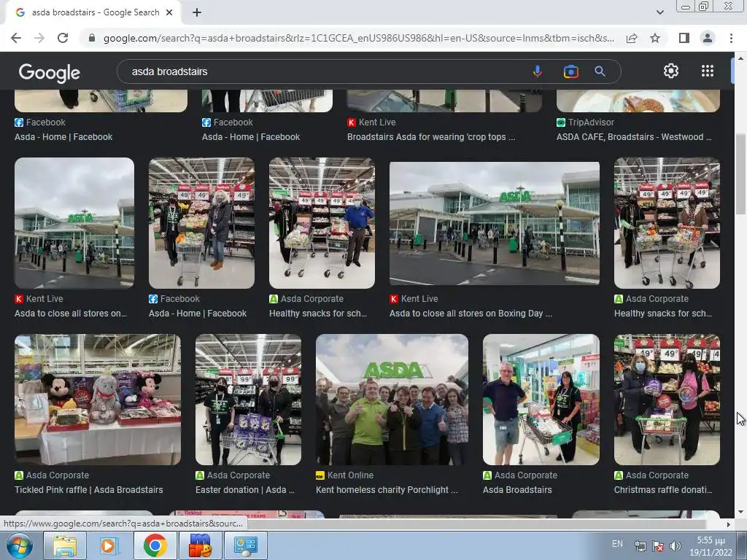Open Kent Online group photo under ASDA sign

392,399
